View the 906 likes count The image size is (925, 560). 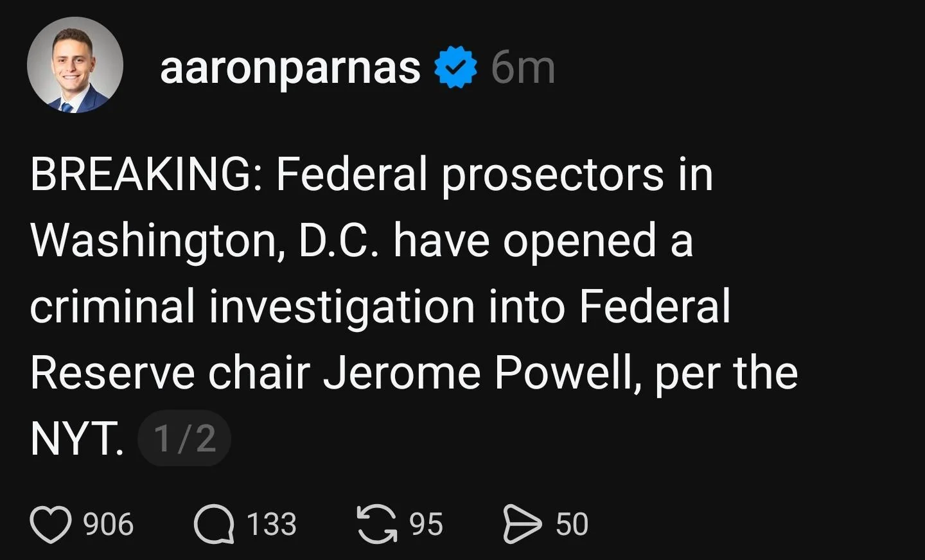pyautogui.click(x=109, y=524)
